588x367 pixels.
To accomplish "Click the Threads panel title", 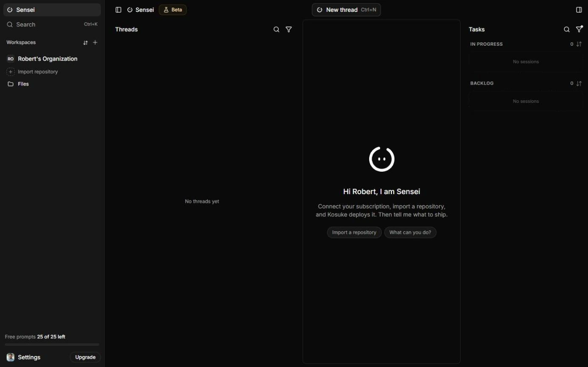I will pos(127,30).
